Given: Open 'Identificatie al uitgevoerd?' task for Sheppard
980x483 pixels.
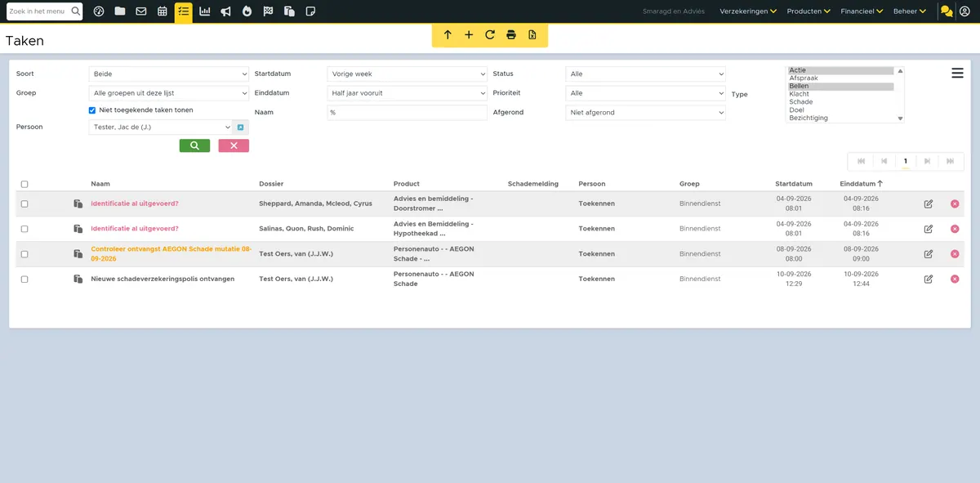Looking at the screenshot, I should click(x=135, y=203).
